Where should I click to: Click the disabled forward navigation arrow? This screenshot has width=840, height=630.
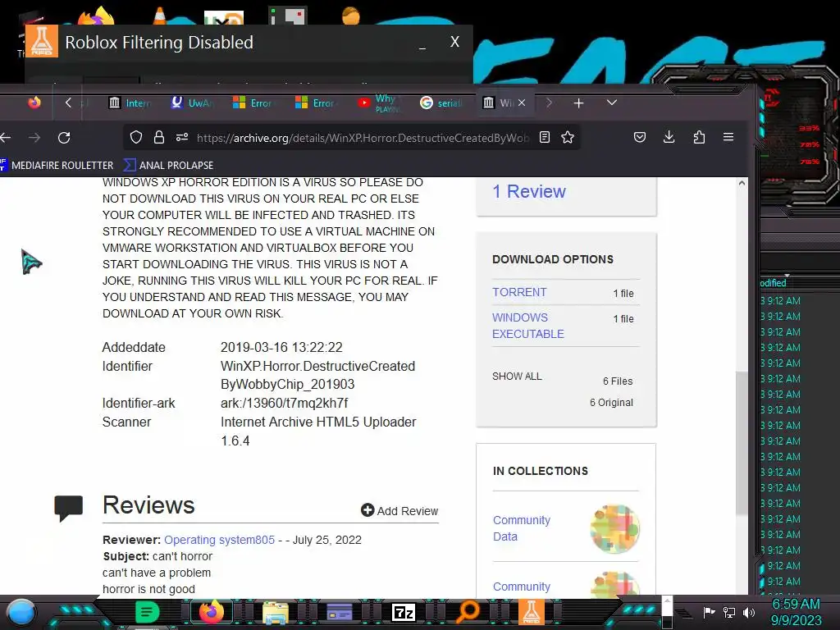pos(34,138)
